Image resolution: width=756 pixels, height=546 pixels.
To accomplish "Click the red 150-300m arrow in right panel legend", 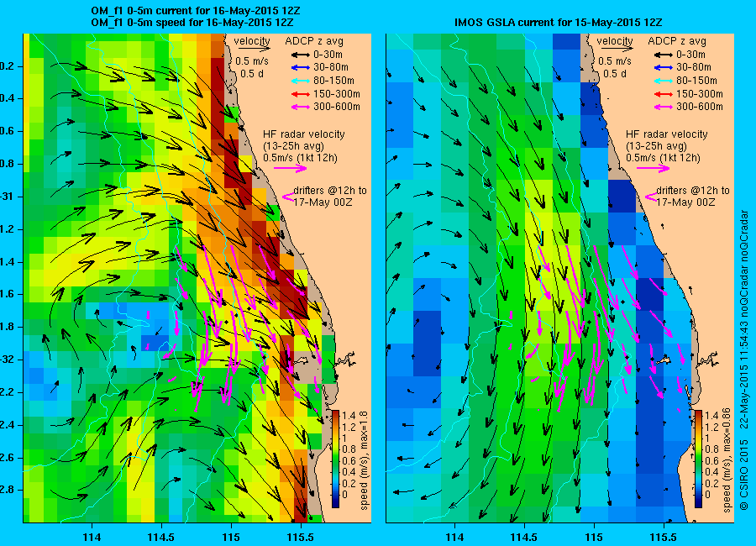I will 663,94.
